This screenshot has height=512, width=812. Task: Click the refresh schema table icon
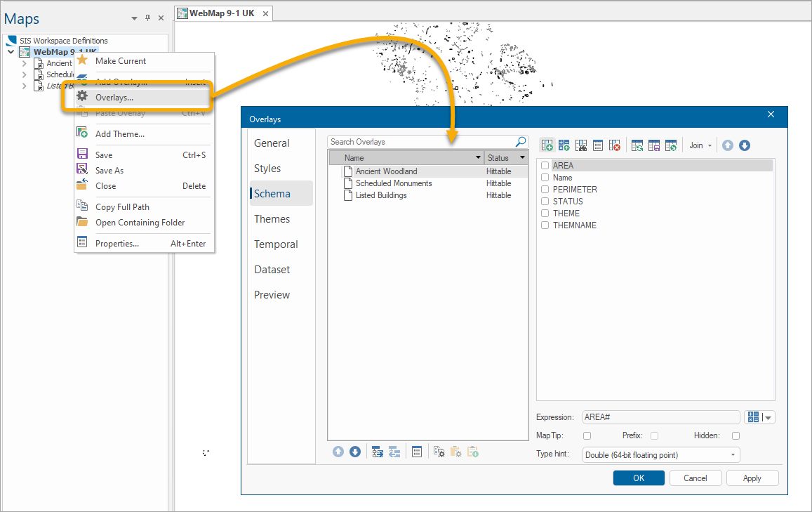click(637, 145)
